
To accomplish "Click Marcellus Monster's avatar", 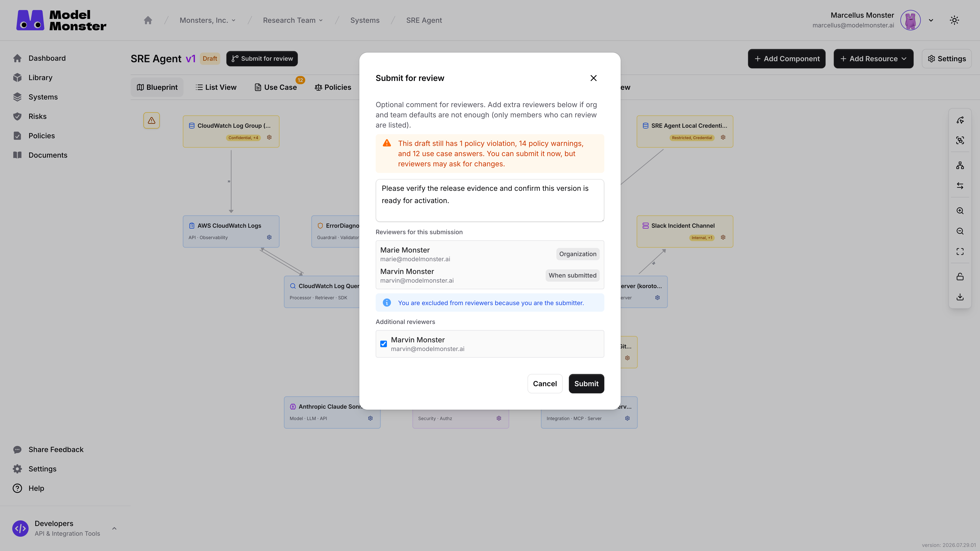I will point(910,20).
